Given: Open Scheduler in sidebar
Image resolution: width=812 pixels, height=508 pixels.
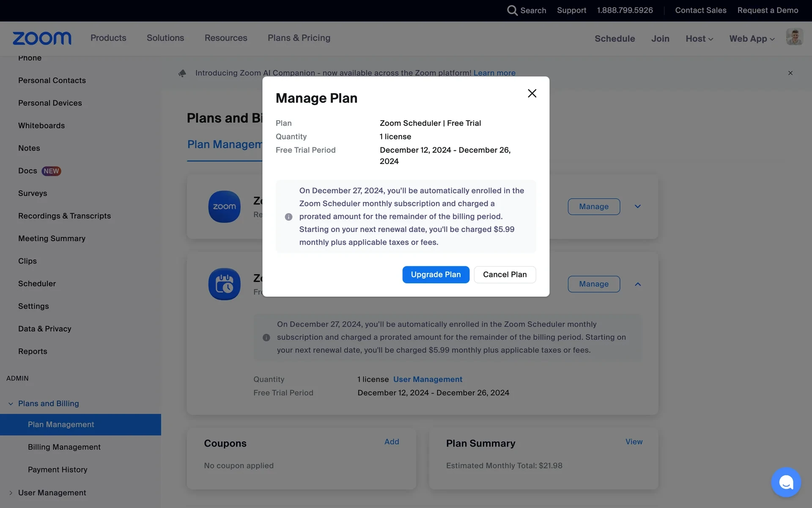Looking at the screenshot, I should coord(37,284).
